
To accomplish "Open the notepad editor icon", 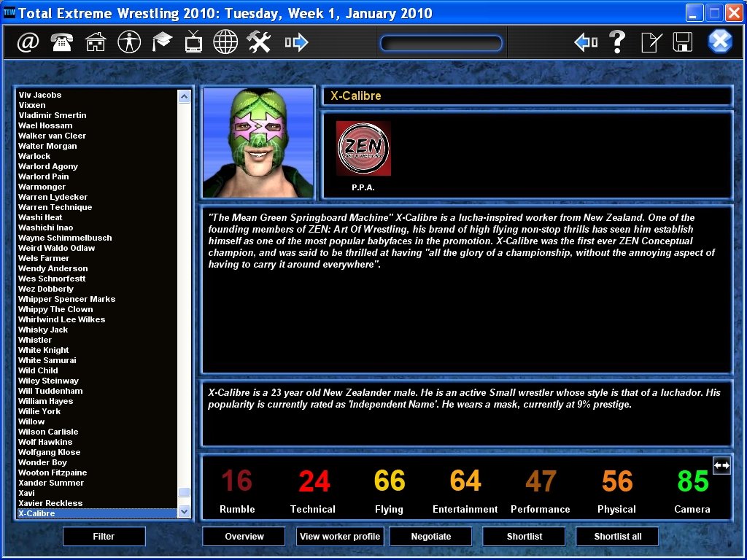I will click(649, 42).
